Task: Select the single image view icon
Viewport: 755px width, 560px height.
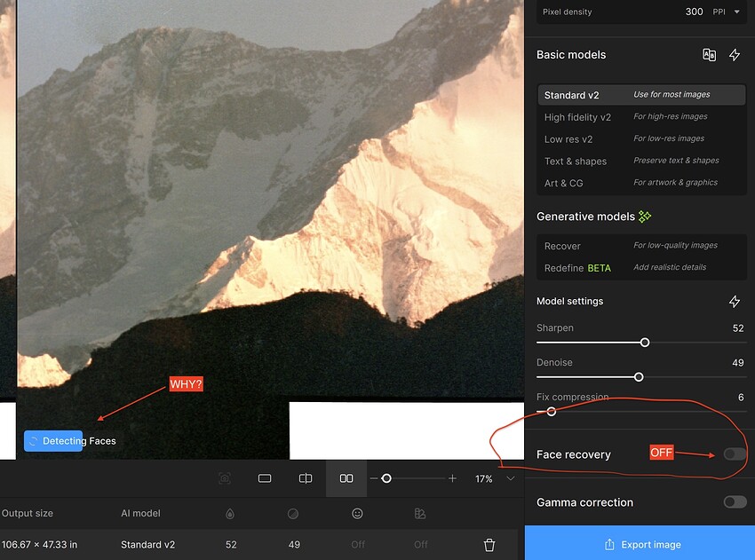Action: (x=264, y=477)
